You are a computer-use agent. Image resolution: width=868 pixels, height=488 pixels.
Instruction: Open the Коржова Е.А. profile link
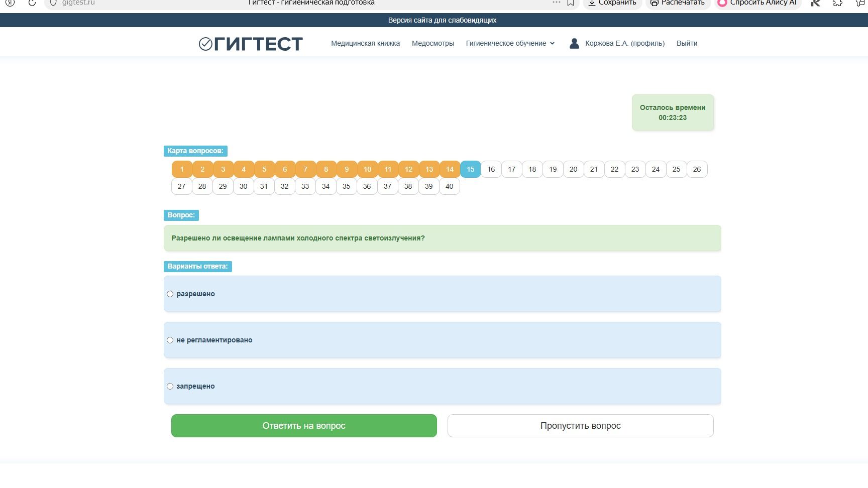point(617,44)
